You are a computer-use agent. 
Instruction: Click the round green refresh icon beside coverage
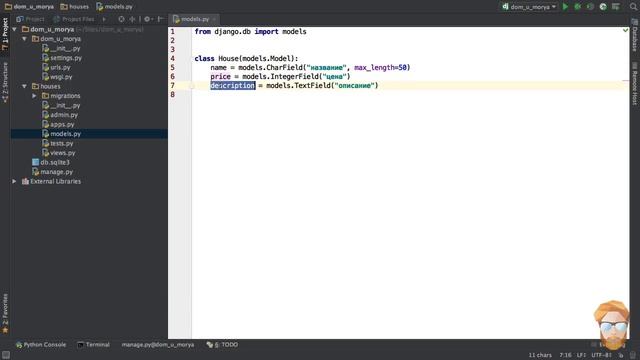[603, 7]
